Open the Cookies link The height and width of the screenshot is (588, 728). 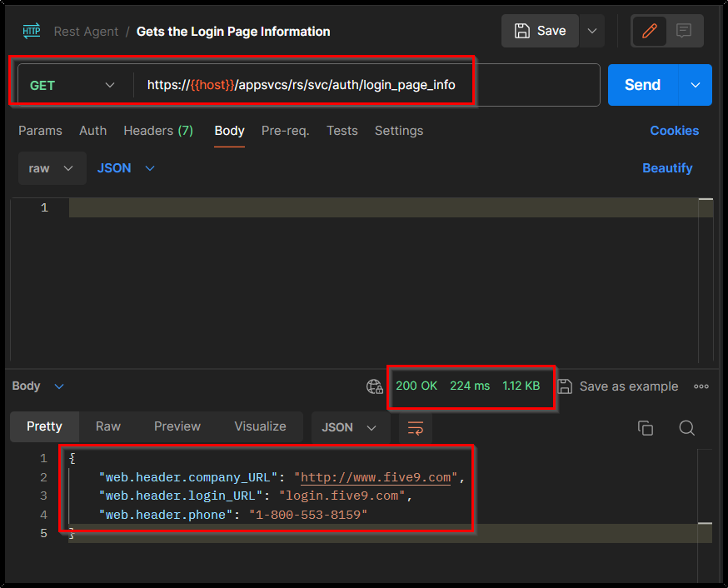coord(674,131)
